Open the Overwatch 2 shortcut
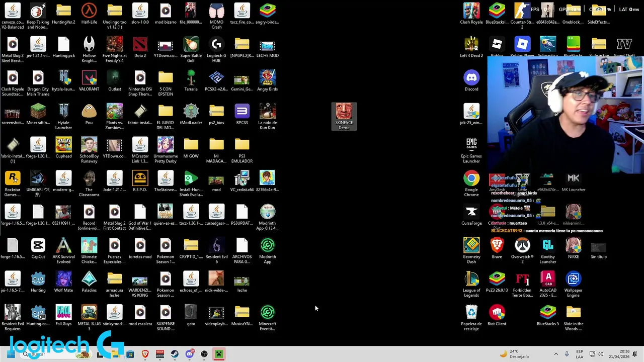The height and width of the screenshot is (362, 644). [522, 251]
